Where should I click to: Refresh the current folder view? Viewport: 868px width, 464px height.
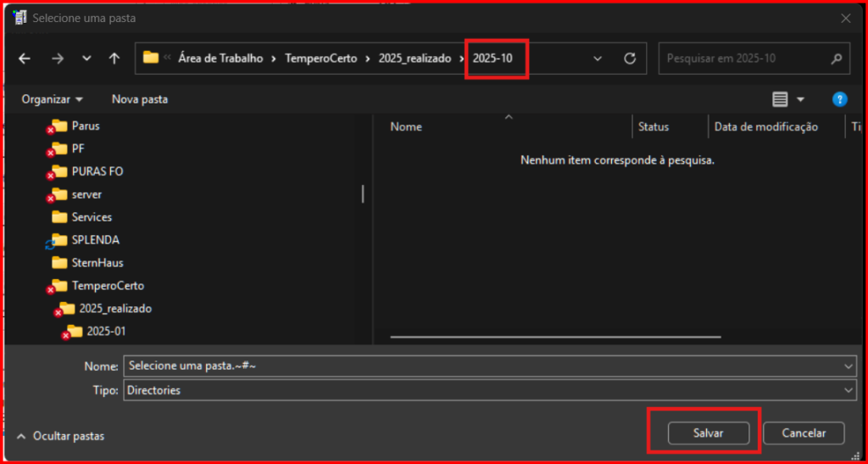tap(629, 59)
